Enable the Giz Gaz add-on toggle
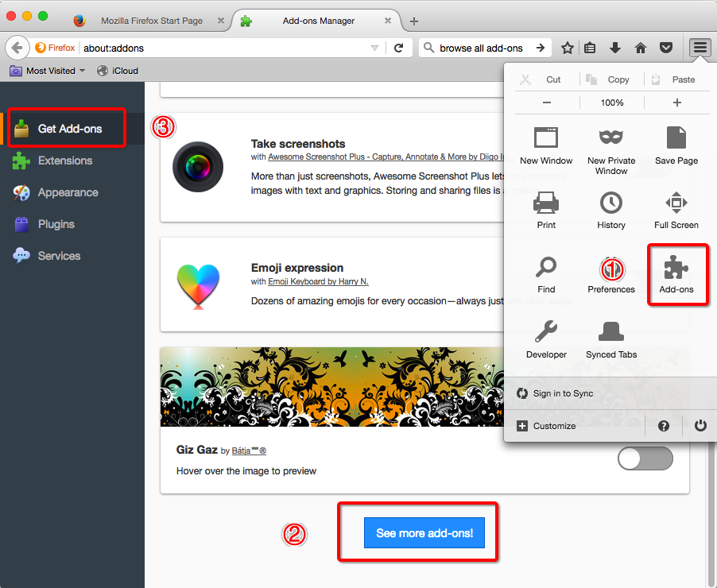Image resolution: width=717 pixels, height=588 pixels. coord(645,458)
